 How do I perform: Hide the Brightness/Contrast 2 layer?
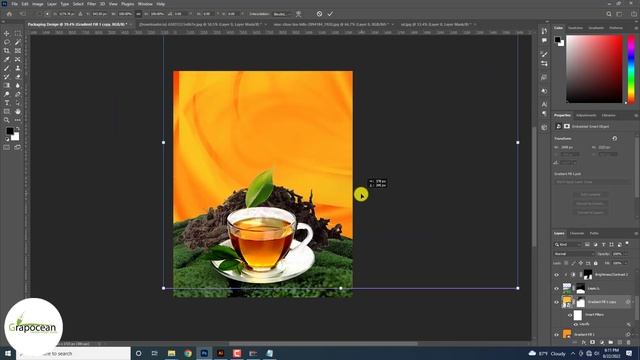click(x=556, y=275)
